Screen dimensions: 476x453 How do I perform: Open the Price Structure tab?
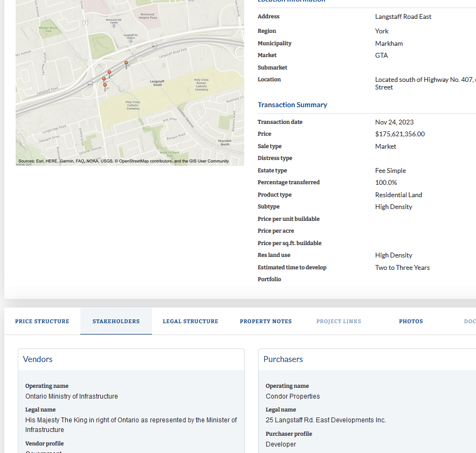point(42,322)
